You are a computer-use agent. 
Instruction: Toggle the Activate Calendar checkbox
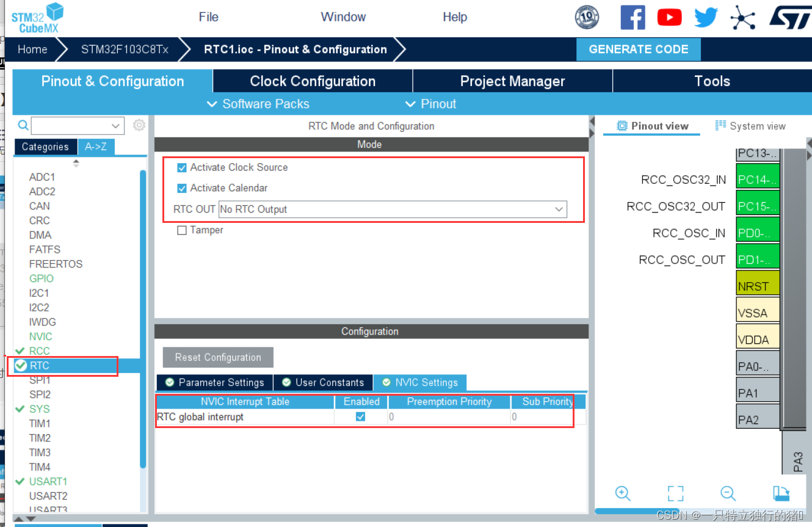[181, 188]
